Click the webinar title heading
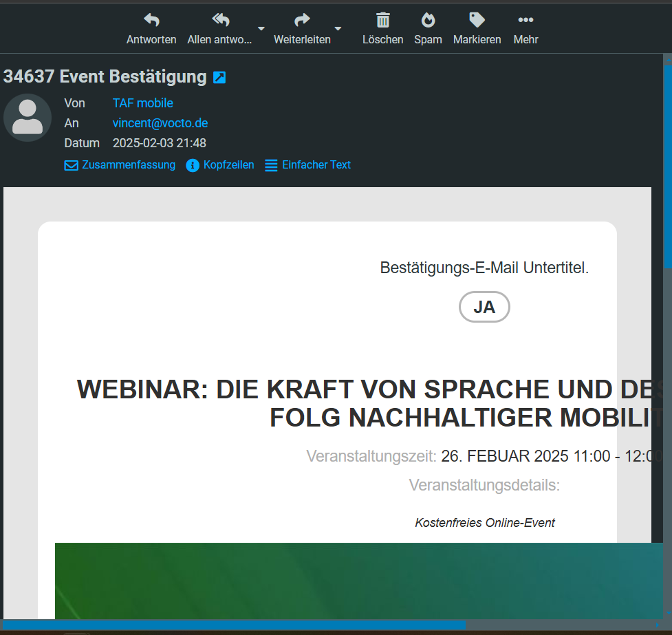Image resolution: width=672 pixels, height=635 pixels. click(369, 403)
